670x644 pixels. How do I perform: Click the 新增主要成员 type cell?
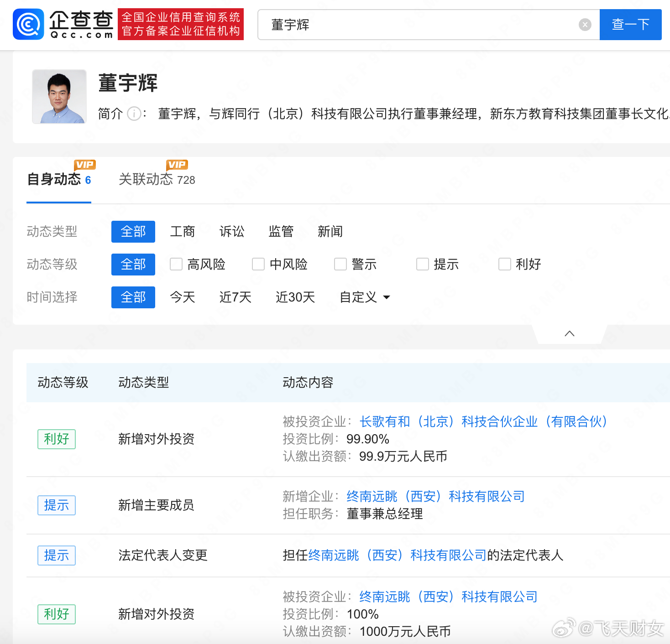pos(157,505)
